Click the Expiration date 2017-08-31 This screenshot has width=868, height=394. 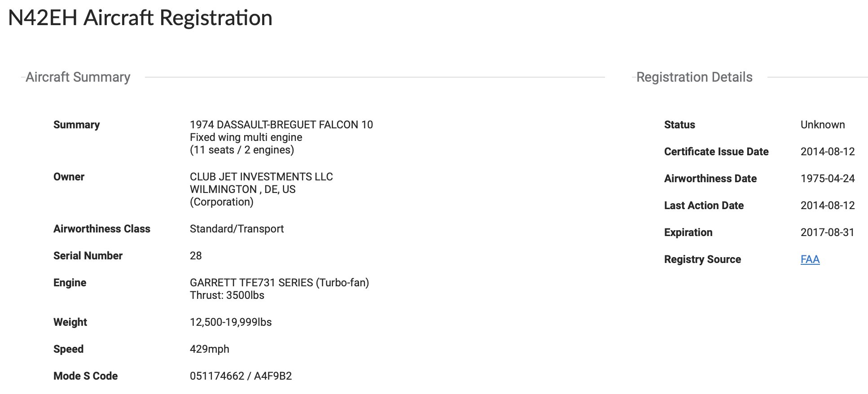click(827, 232)
